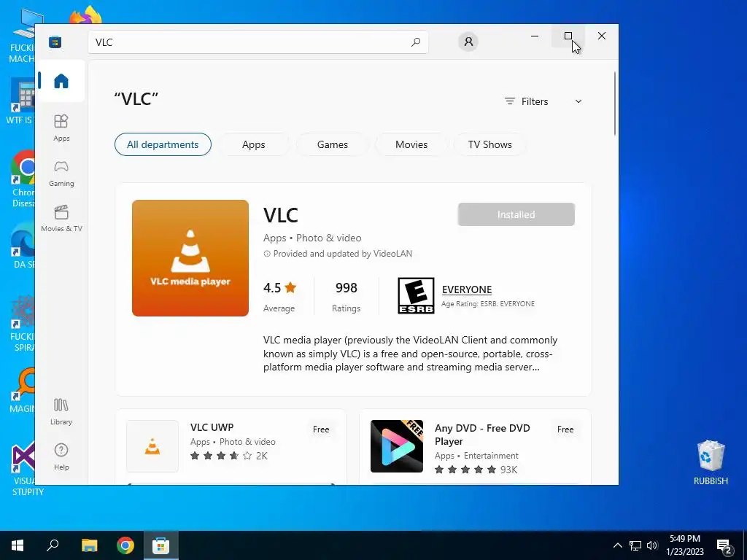
Task: Open the user account profile icon
Action: click(468, 42)
